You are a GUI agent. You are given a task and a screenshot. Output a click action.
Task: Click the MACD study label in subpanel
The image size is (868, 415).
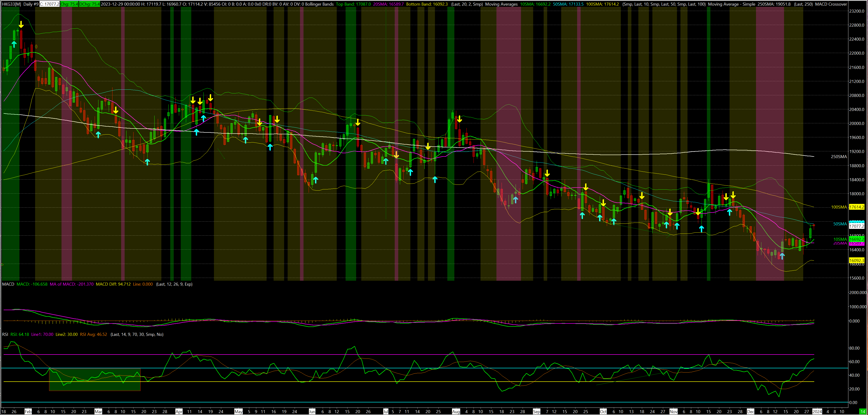pyautogui.click(x=8, y=284)
